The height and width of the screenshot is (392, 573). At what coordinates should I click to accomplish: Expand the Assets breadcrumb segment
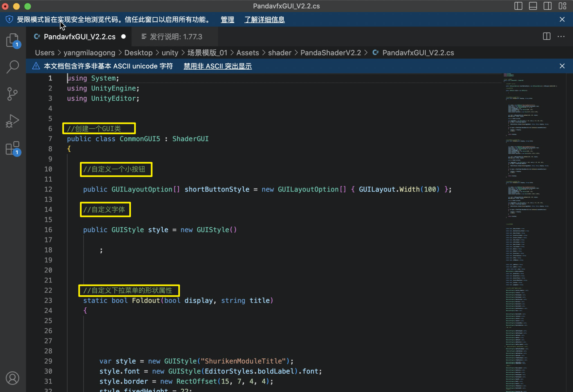247,53
